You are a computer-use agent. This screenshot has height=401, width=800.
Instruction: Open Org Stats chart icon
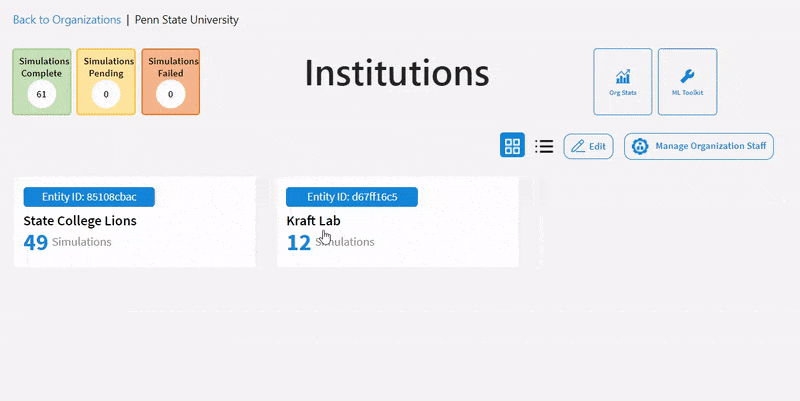[x=622, y=77]
